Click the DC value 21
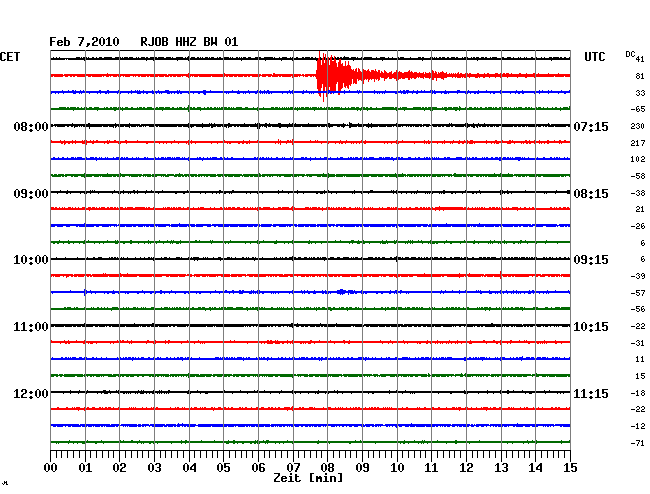 click(x=640, y=209)
